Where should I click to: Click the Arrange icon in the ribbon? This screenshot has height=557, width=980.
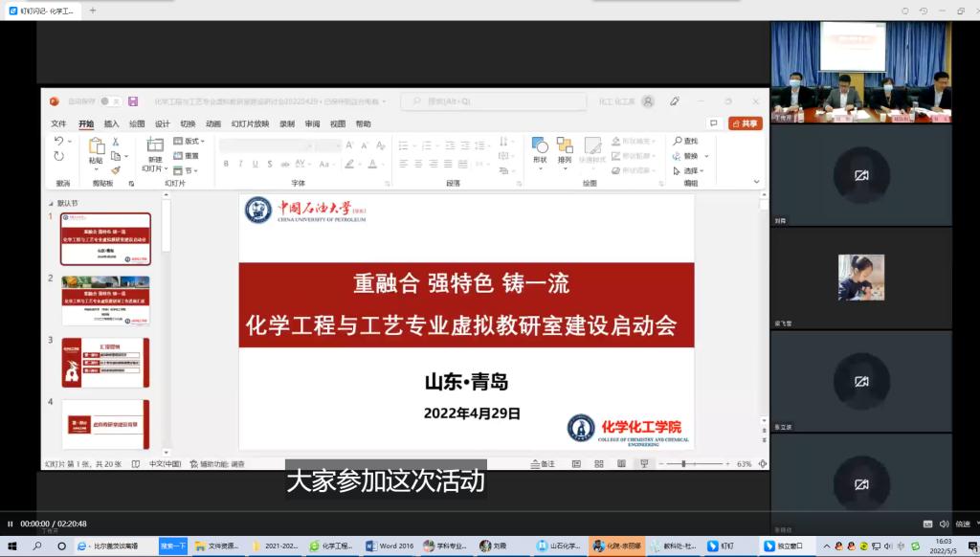pos(565,146)
